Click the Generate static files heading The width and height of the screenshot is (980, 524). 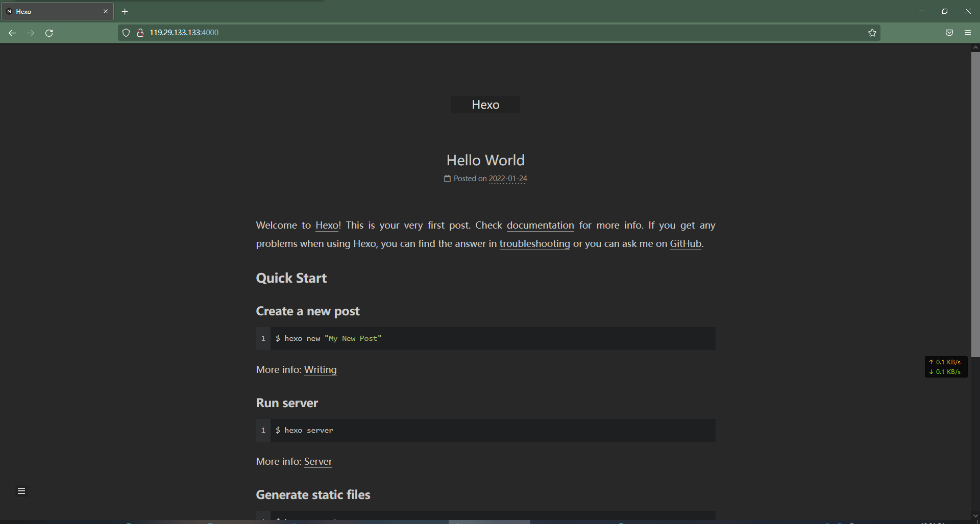tap(313, 495)
